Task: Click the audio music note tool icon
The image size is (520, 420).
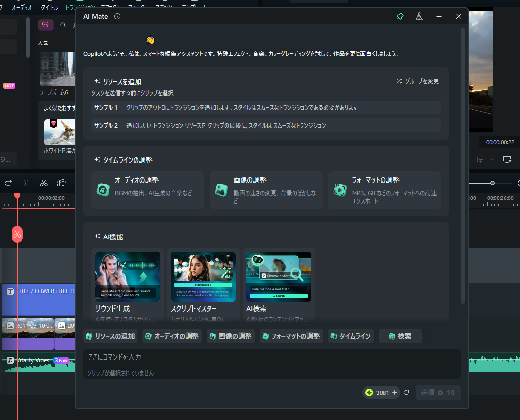Action: 61,183
